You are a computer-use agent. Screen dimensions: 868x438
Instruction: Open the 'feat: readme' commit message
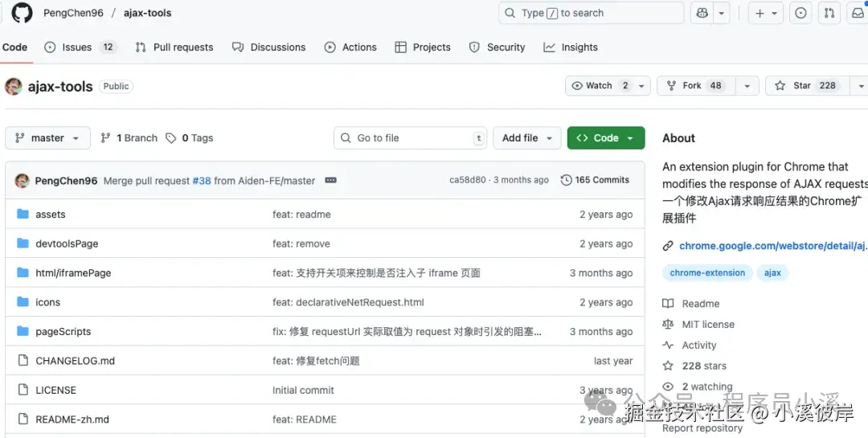coord(301,215)
